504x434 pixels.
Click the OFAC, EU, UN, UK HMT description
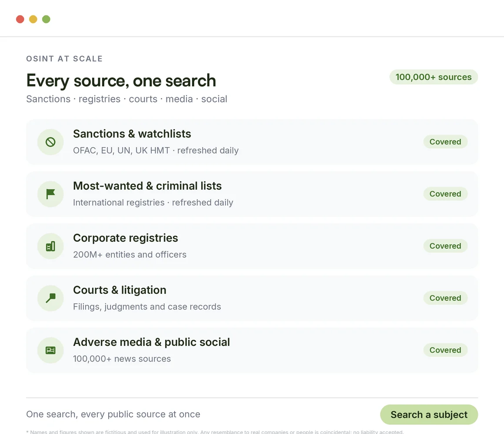[x=156, y=151]
